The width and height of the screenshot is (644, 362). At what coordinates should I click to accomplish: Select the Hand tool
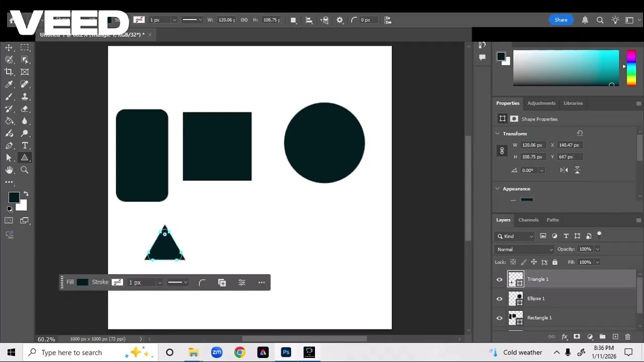pos(9,170)
